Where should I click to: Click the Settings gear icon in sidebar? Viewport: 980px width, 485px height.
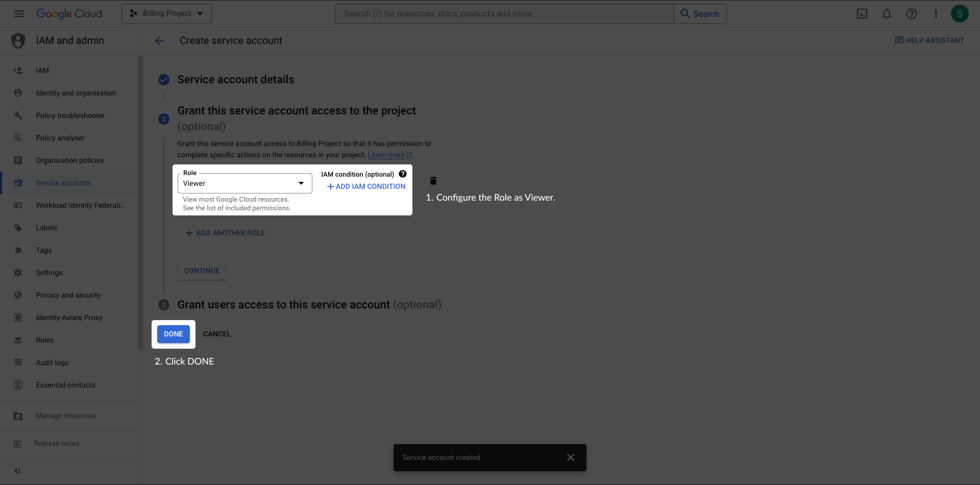[x=18, y=273]
